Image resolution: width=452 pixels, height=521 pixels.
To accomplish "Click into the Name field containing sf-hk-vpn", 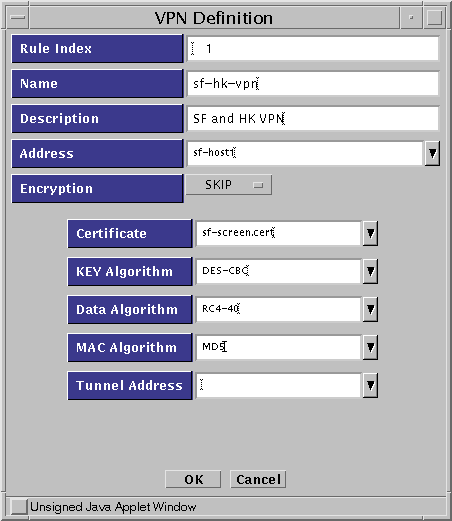I will point(313,83).
